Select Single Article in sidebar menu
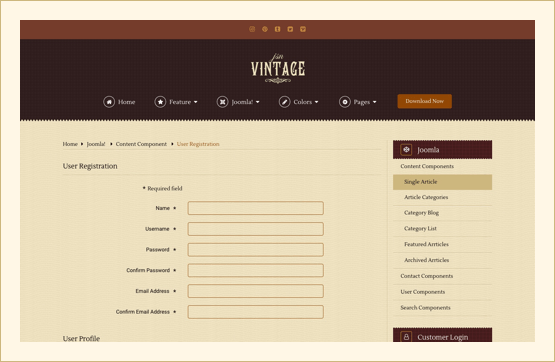The image size is (555, 362). click(x=442, y=182)
